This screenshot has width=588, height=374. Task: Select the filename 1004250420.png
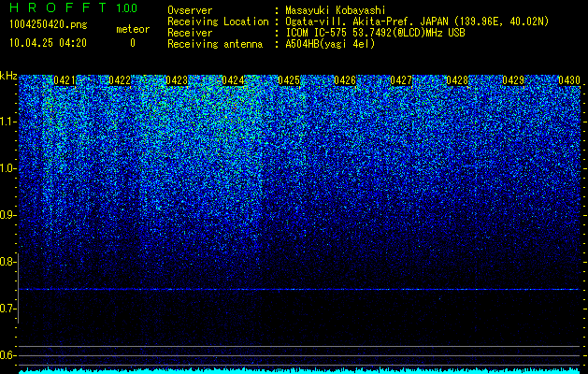(49, 25)
